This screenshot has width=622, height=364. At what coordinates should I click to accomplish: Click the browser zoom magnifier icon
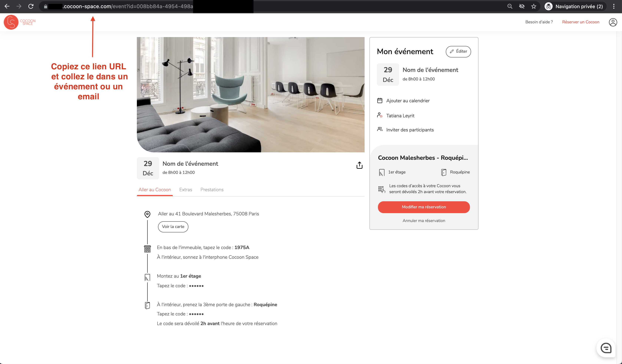tap(510, 6)
